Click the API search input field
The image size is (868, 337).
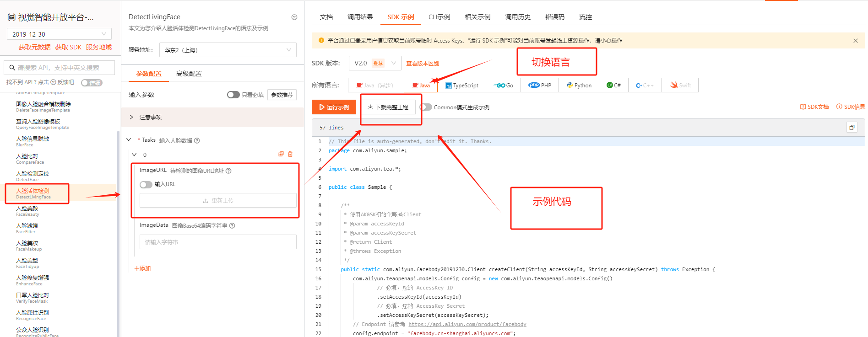[59, 68]
